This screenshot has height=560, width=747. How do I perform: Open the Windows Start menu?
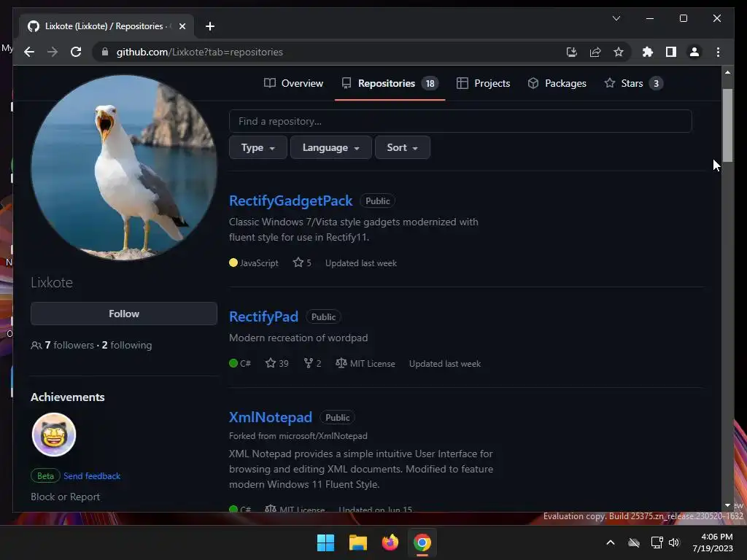click(x=326, y=542)
